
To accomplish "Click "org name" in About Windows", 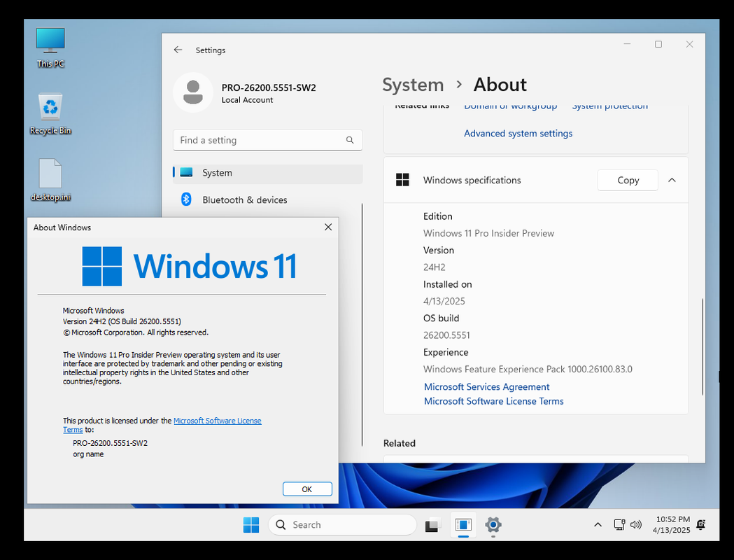I will (88, 454).
